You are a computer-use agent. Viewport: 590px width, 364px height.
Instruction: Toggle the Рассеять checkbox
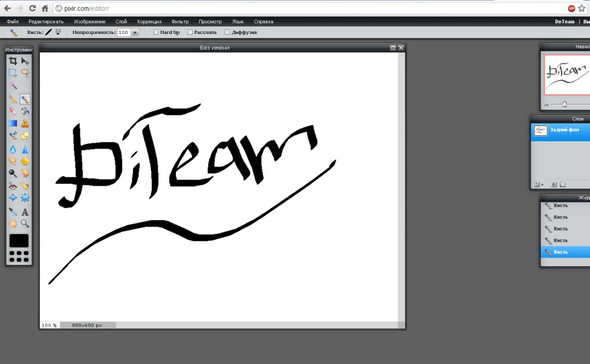[190, 32]
